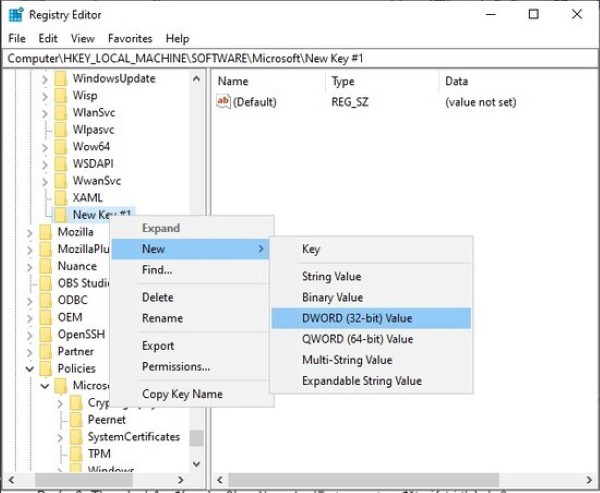Viewport: 600px width, 493px height.
Task: Expand the WlanSvc tree node
Action: [x=45, y=112]
